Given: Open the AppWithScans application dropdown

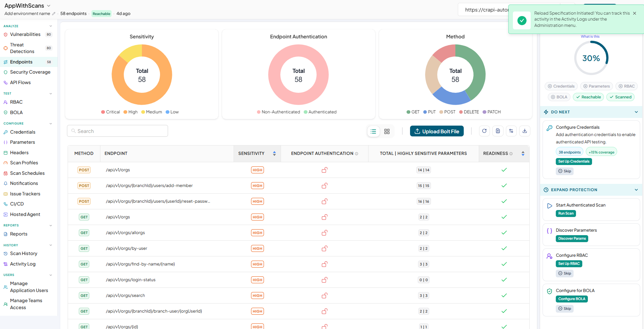Looking at the screenshot, I should pos(28,6).
